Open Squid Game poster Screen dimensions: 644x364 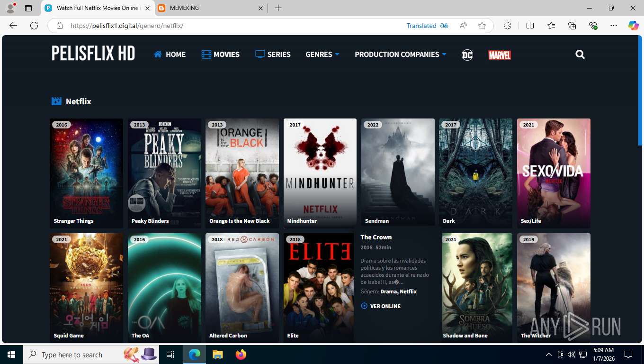coord(86,288)
